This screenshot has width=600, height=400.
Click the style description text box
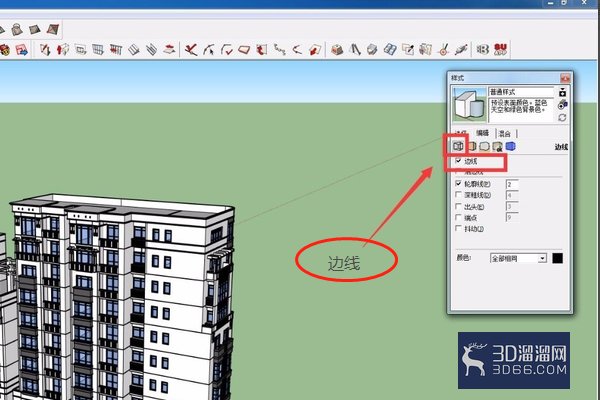point(521,110)
